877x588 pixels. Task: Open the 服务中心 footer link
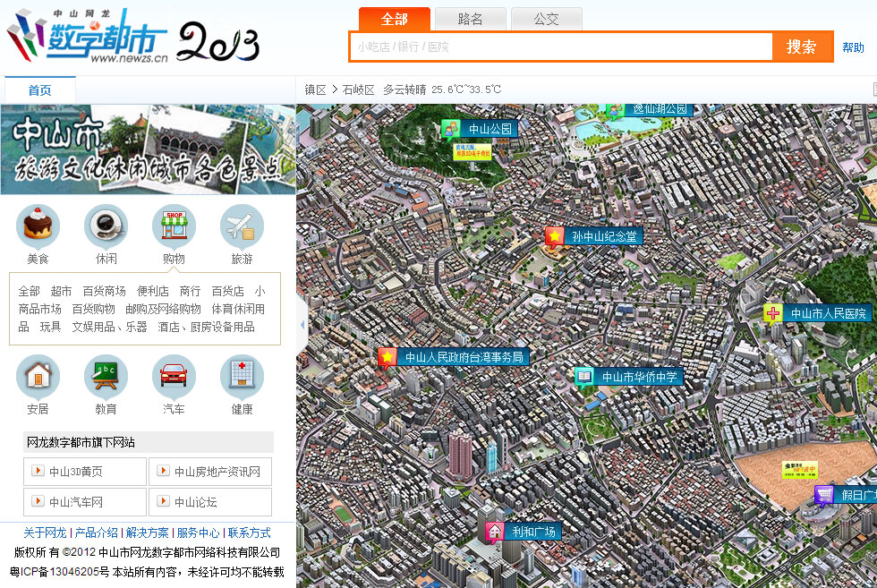(199, 533)
